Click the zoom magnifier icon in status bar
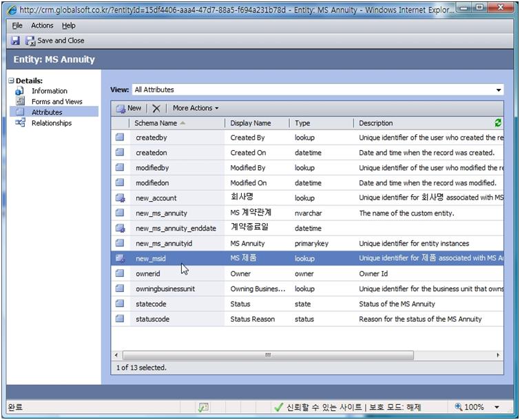This screenshot has width=520, height=420. point(458,406)
